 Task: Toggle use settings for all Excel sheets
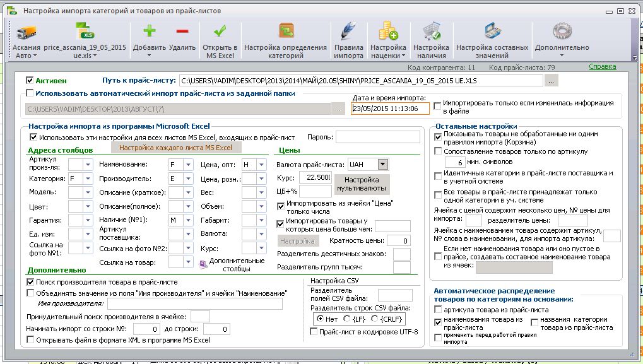(x=33, y=138)
